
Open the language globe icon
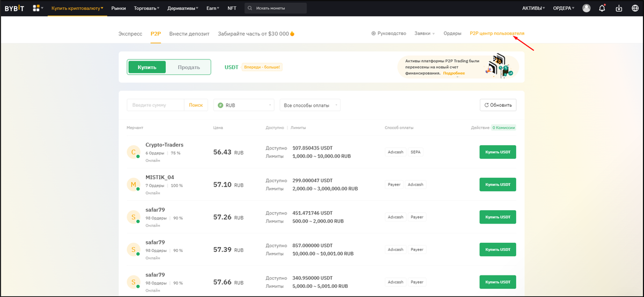click(x=635, y=8)
